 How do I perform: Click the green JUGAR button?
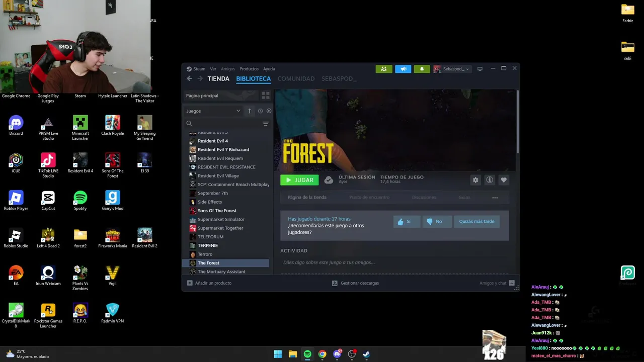point(299,180)
